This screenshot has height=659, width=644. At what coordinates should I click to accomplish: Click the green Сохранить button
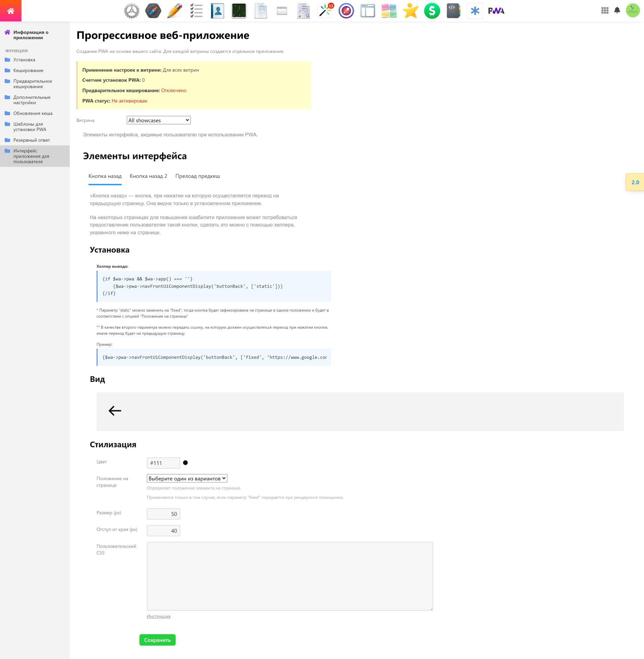pyautogui.click(x=157, y=640)
